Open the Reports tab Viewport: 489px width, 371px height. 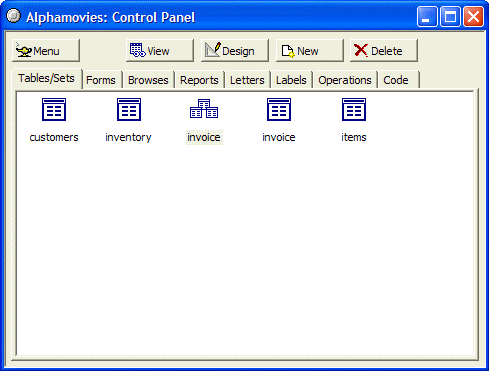tap(199, 80)
